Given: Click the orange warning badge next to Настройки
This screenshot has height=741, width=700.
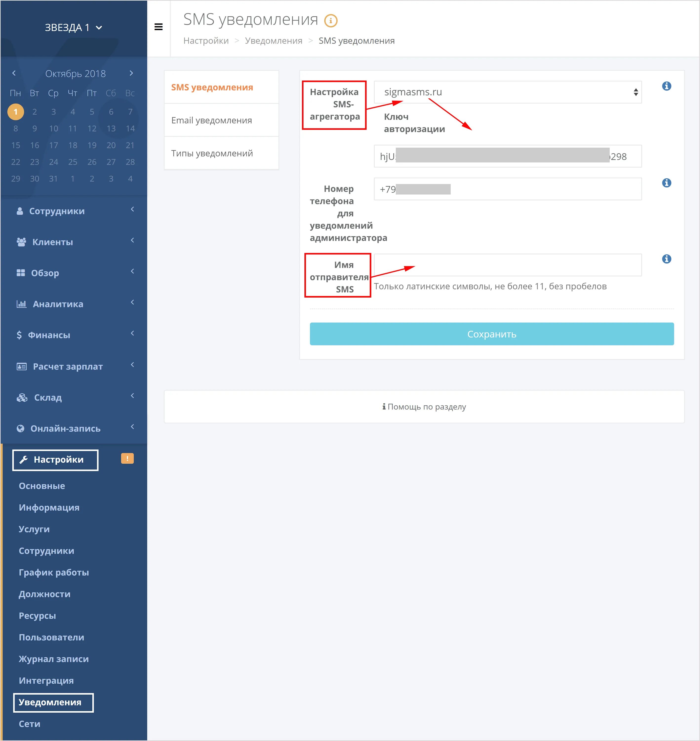Looking at the screenshot, I should pyautogui.click(x=127, y=458).
